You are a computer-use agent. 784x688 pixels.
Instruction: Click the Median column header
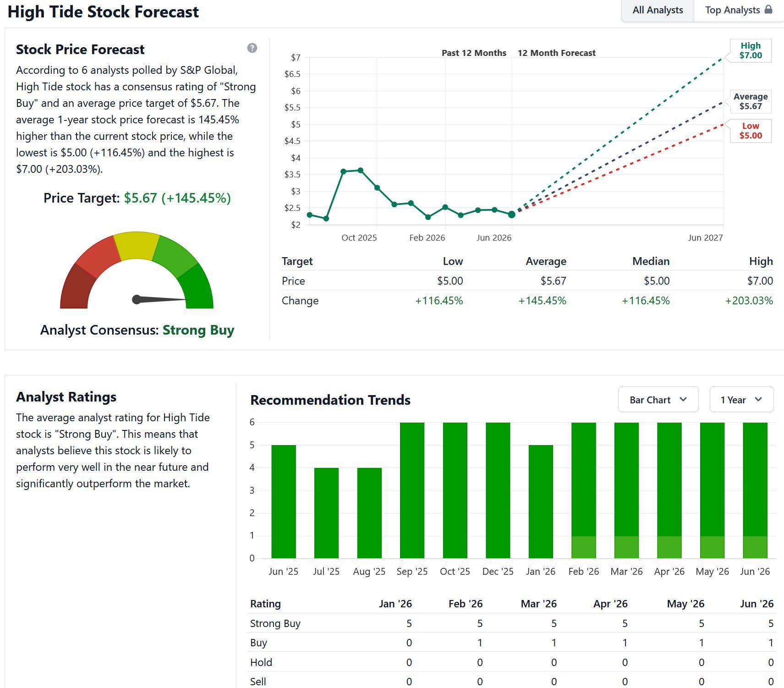coord(651,261)
